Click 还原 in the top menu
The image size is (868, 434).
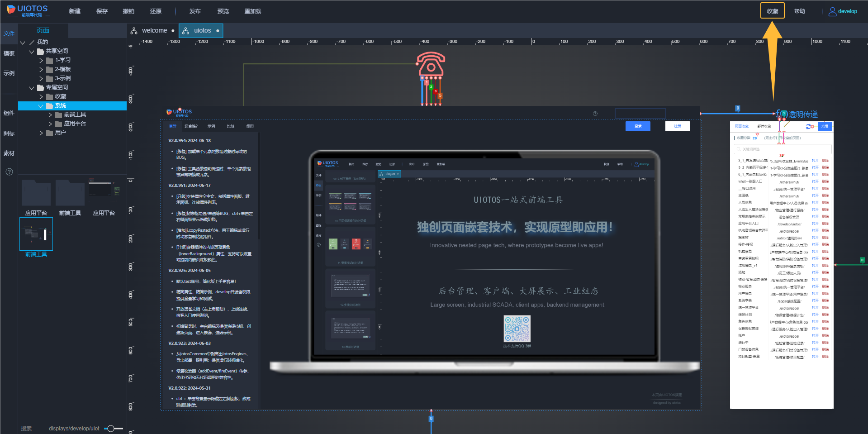pos(156,11)
